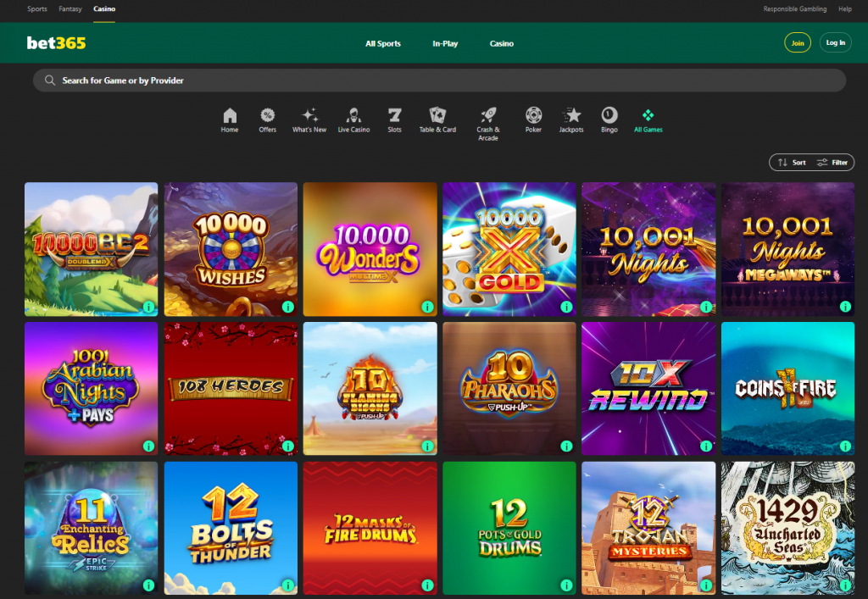Image resolution: width=868 pixels, height=599 pixels.
Task: Open Table & Card category
Action: [437, 120]
